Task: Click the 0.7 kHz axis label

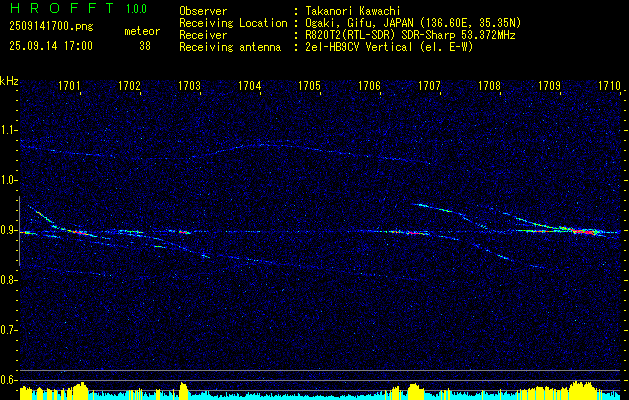Action: click(8, 330)
